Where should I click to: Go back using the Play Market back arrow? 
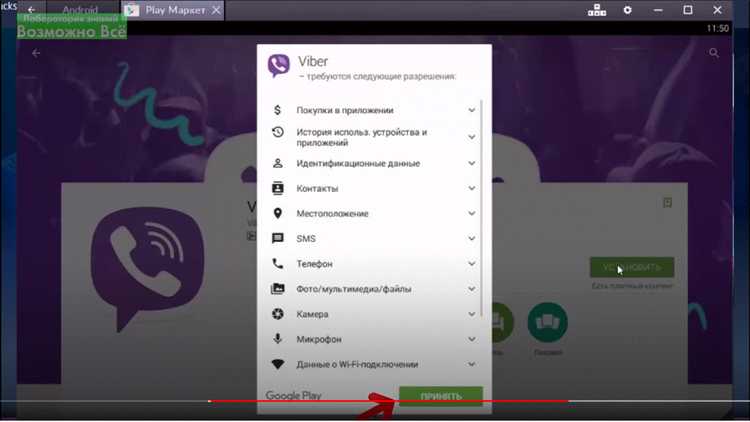(36, 53)
